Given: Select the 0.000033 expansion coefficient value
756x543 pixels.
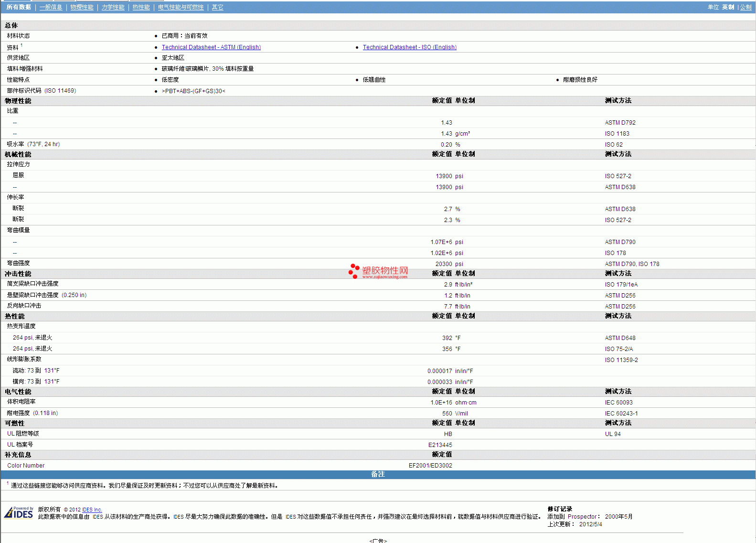Looking at the screenshot, I should click(440, 382).
